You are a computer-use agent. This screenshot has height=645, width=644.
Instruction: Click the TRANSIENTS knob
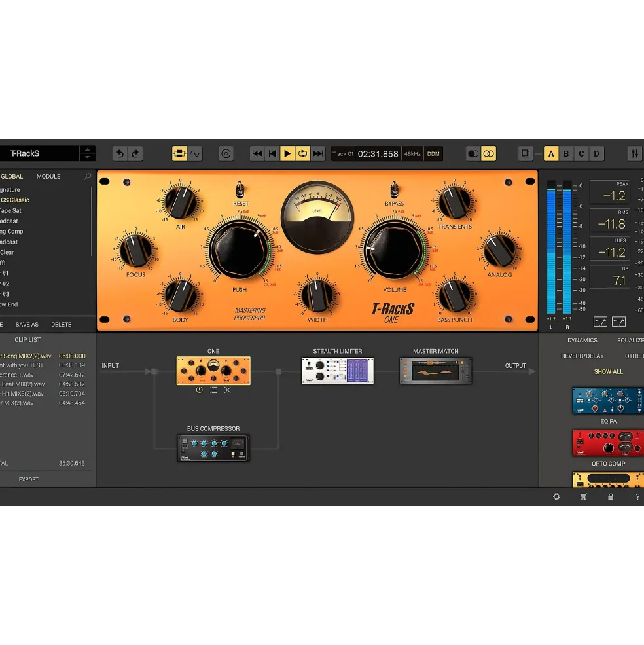pyautogui.click(x=454, y=202)
